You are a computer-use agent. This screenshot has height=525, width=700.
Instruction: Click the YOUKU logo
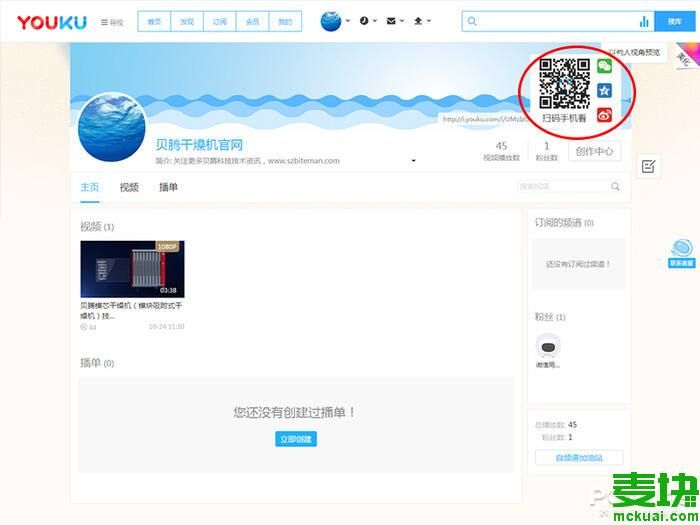[x=51, y=22]
